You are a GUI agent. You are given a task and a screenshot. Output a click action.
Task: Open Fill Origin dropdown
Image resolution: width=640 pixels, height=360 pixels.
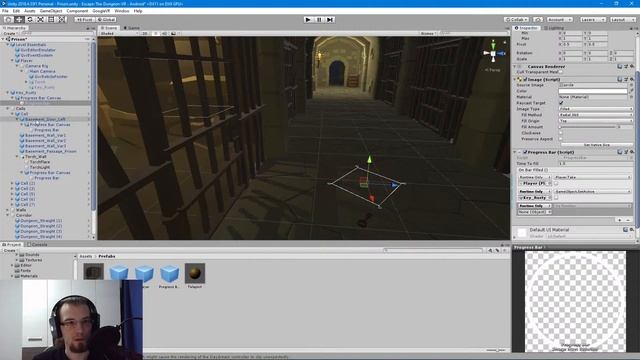click(x=596, y=121)
